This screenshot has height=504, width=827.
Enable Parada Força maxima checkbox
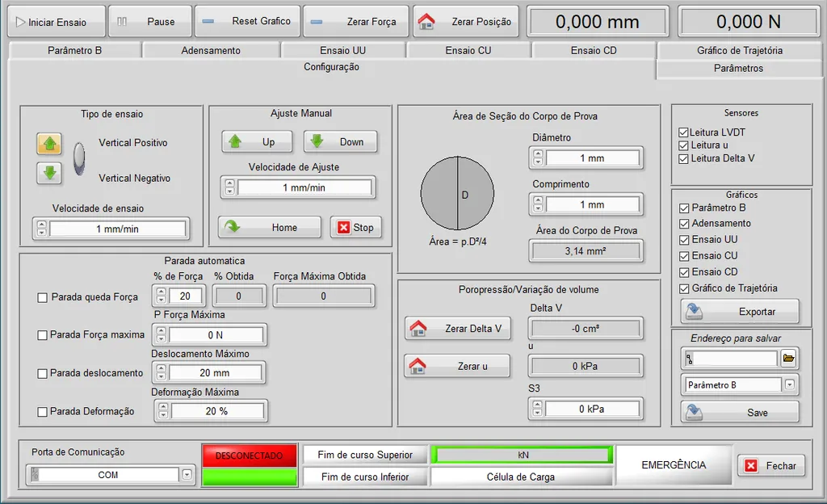point(42,335)
